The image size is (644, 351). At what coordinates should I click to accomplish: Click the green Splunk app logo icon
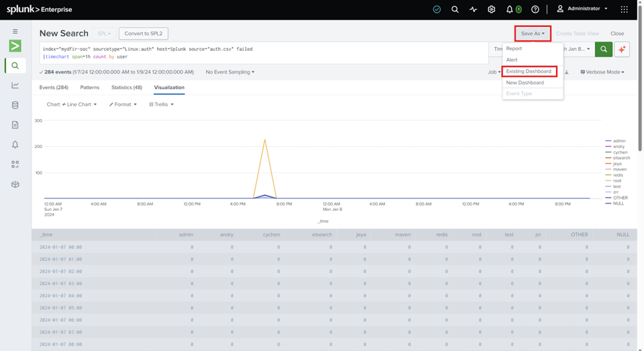pyautogui.click(x=15, y=46)
